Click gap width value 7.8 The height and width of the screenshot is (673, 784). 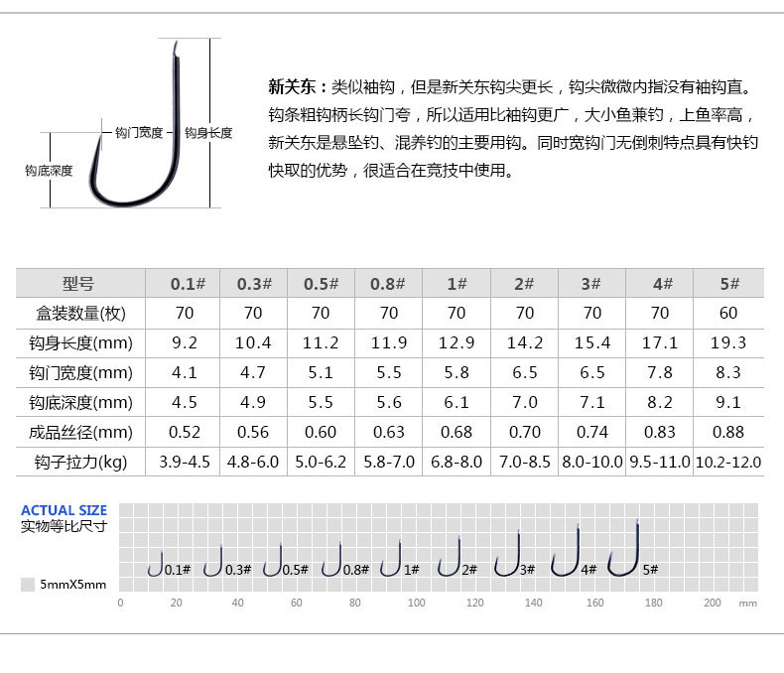click(x=660, y=372)
